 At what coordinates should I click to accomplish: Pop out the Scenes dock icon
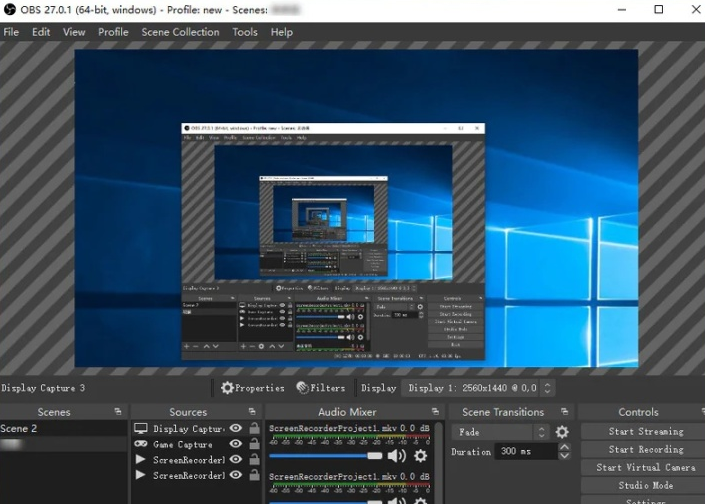point(118,411)
